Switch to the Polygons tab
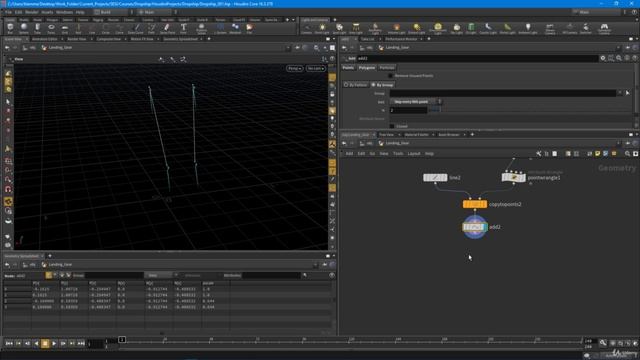 (x=367, y=68)
